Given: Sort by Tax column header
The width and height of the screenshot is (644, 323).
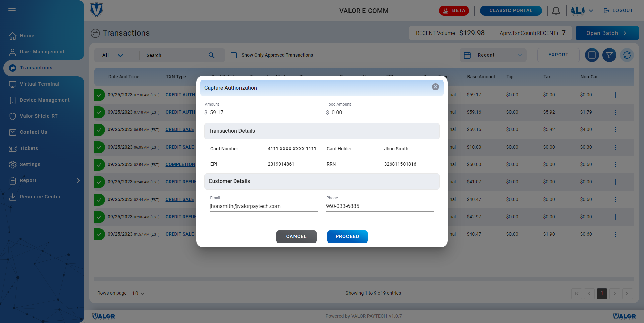Looking at the screenshot, I should [x=547, y=77].
